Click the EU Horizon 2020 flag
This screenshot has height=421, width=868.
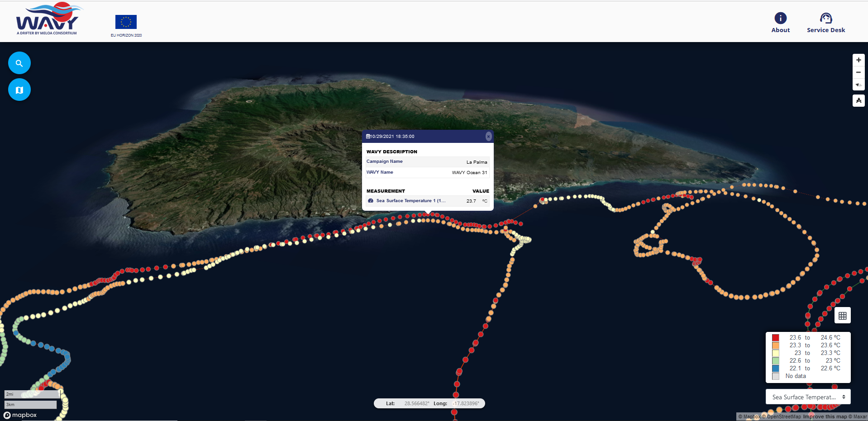[x=126, y=22]
